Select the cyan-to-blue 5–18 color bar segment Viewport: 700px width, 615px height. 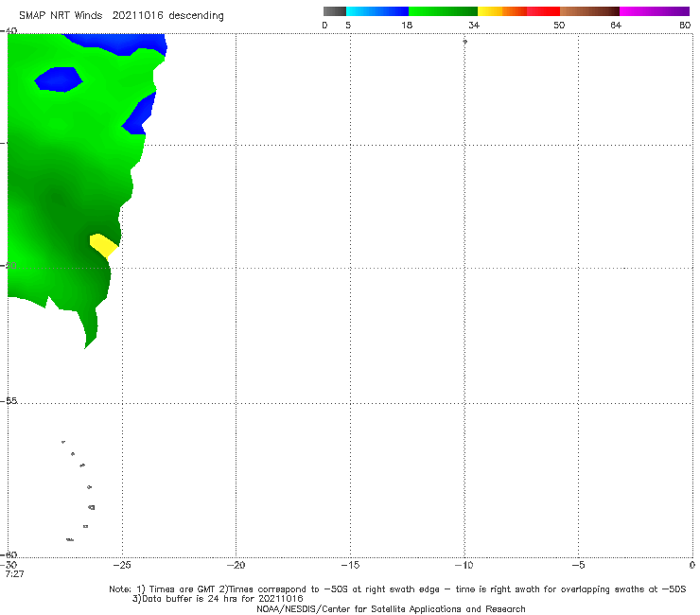point(377,11)
